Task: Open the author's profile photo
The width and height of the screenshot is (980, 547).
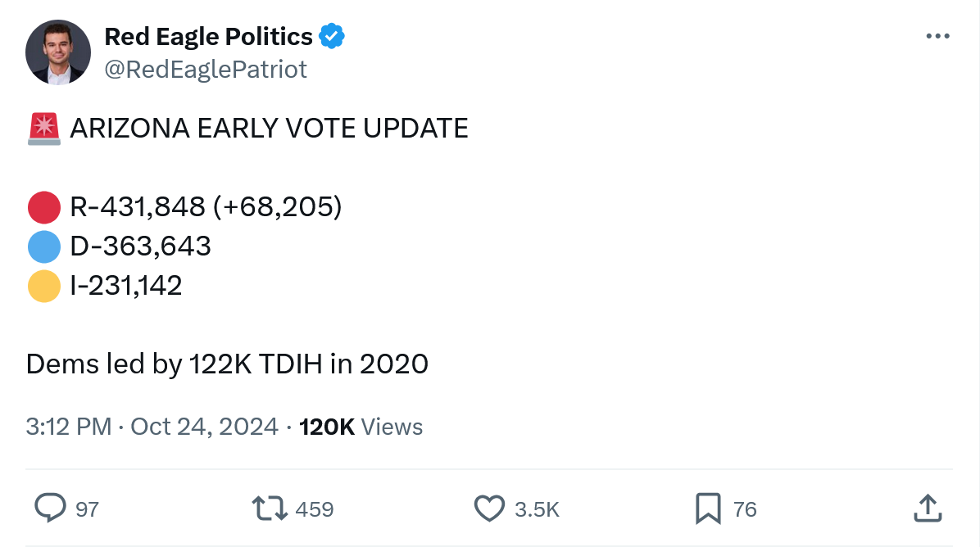Action: pyautogui.click(x=57, y=52)
